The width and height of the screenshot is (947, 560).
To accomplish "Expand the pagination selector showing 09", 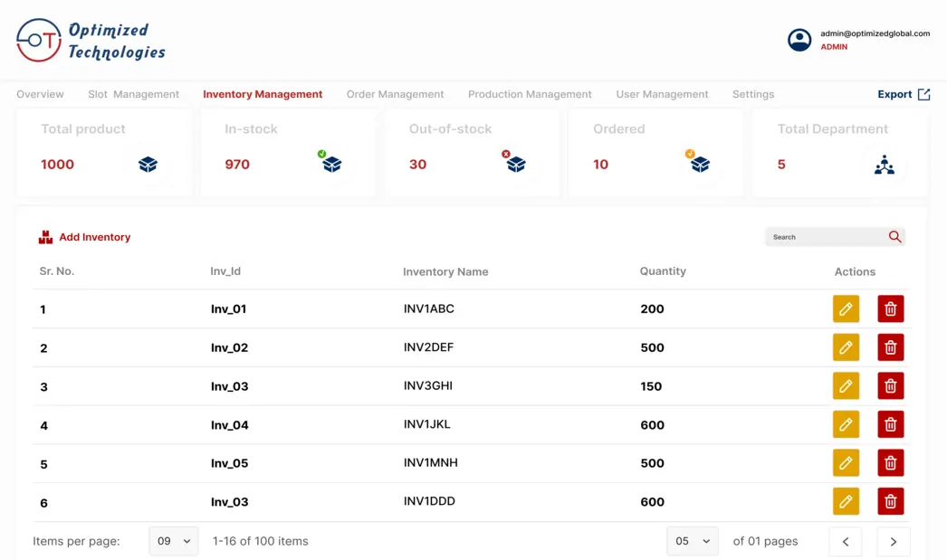I will (x=173, y=541).
